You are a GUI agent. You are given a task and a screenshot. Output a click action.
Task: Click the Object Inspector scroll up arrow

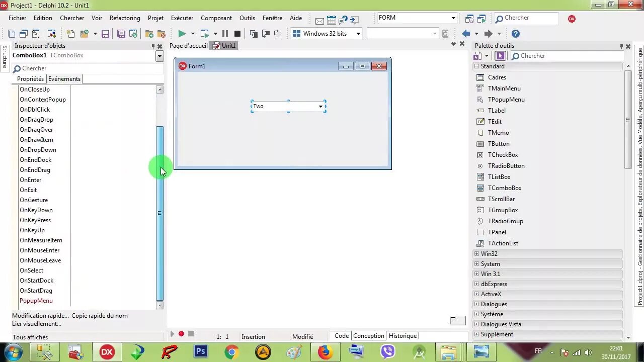pos(160,89)
